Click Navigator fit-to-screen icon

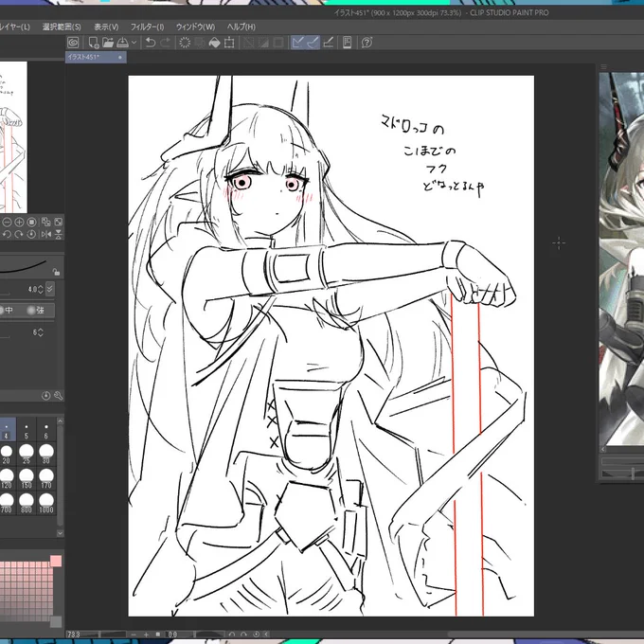point(46,223)
